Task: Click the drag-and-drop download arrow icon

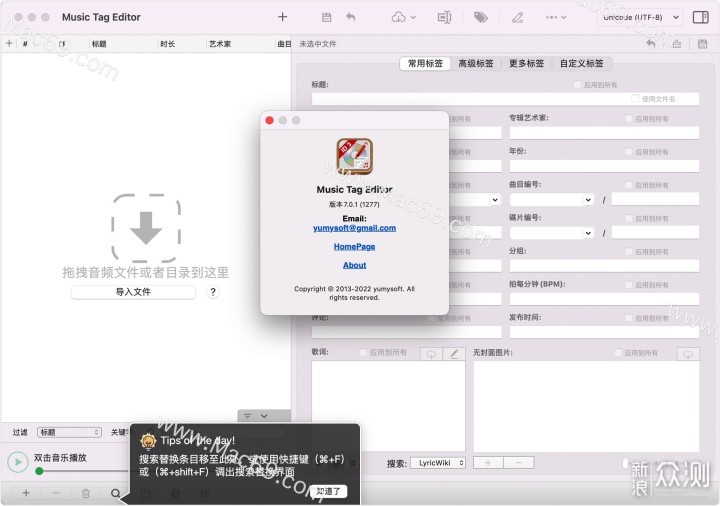Action: point(146,228)
